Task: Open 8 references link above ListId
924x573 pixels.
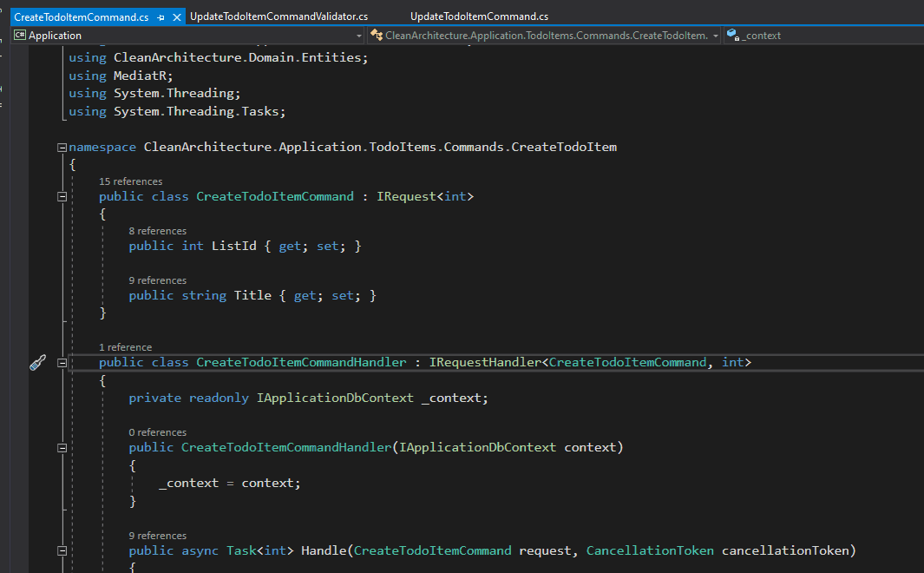Action: (157, 231)
